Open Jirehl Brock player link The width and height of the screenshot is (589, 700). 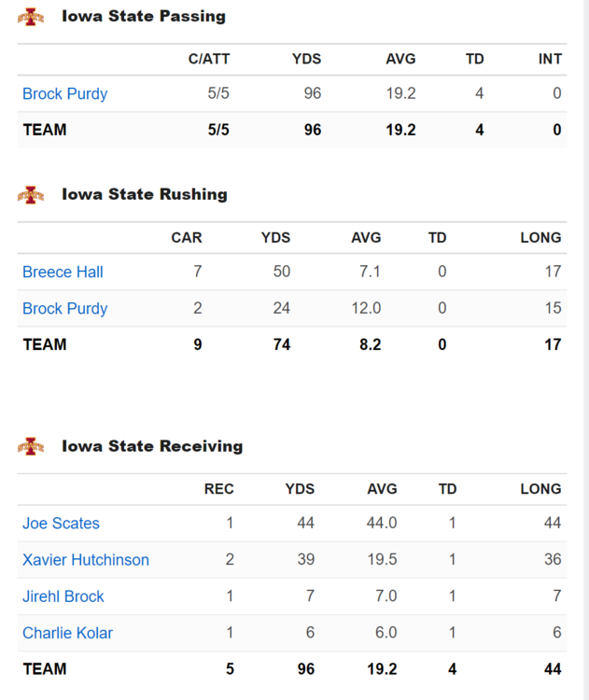pyautogui.click(x=63, y=596)
